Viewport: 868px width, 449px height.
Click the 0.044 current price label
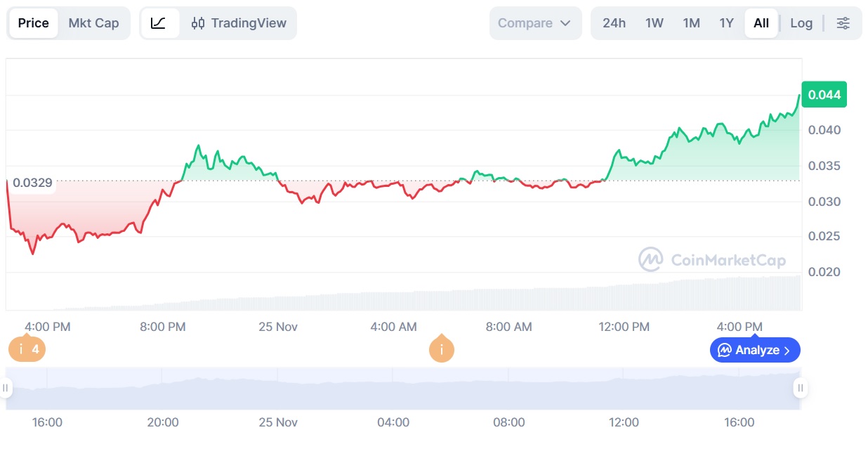pyautogui.click(x=824, y=95)
